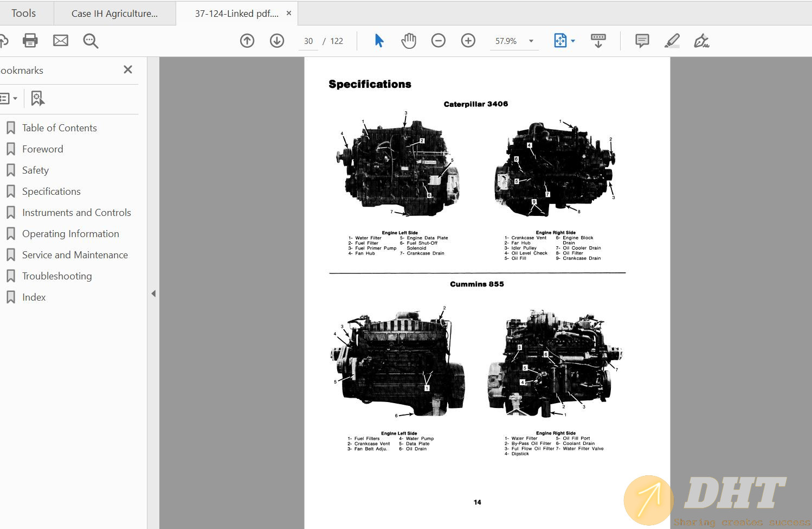
Task: Click the Foreword bookmark ribbon icon
Action: click(10, 149)
